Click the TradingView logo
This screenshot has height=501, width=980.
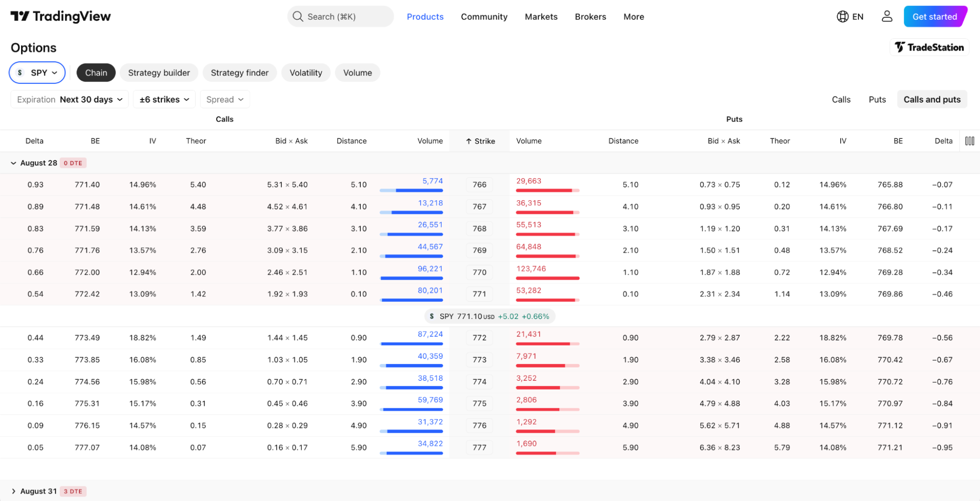click(61, 17)
